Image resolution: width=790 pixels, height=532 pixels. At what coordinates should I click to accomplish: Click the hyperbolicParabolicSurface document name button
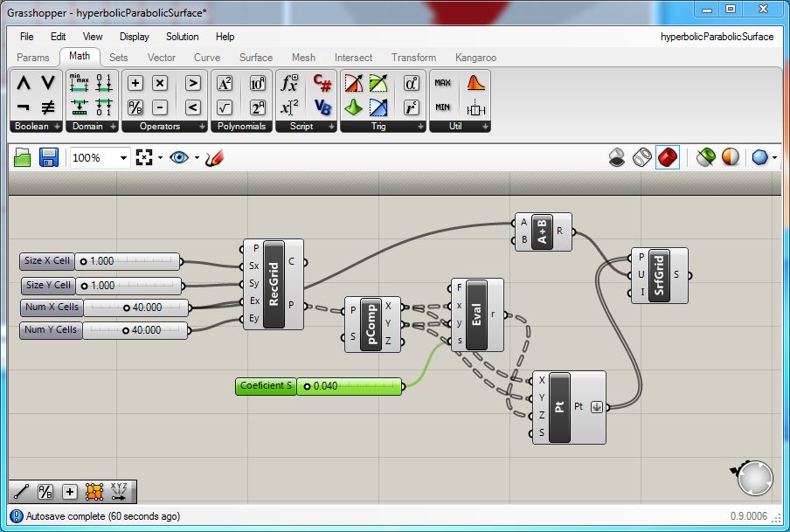point(717,37)
